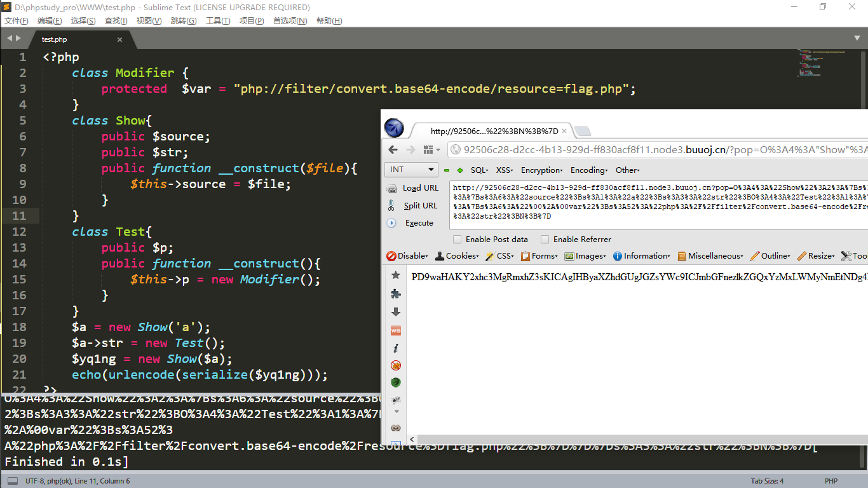Image resolution: width=868 pixels, height=488 pixels.
Task: Open the 首选项(N) menu
Action: click(x=290, y=21)
